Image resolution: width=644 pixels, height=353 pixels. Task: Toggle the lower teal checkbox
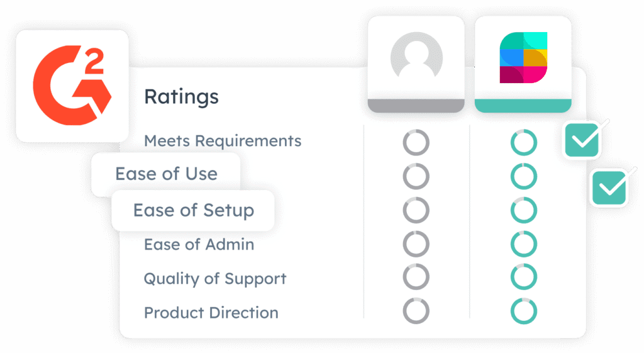[x=609, y=188]
